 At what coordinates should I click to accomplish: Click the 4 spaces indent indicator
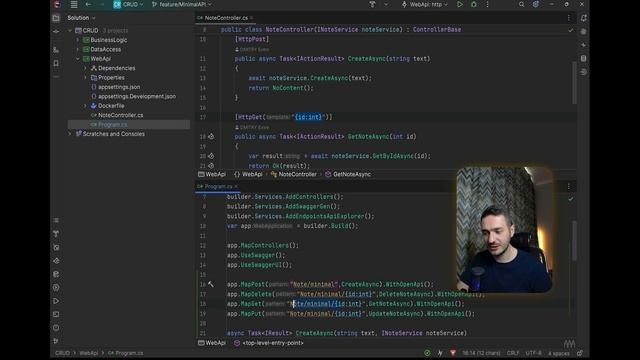558,353
